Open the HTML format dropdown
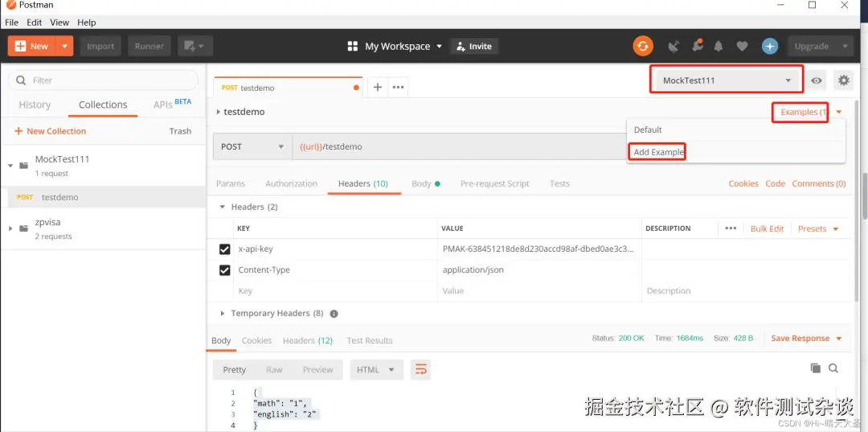 tap(376, 369)
